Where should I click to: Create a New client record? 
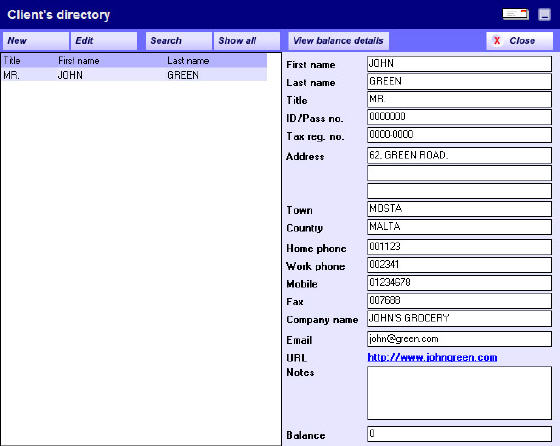tap(36, 41)
